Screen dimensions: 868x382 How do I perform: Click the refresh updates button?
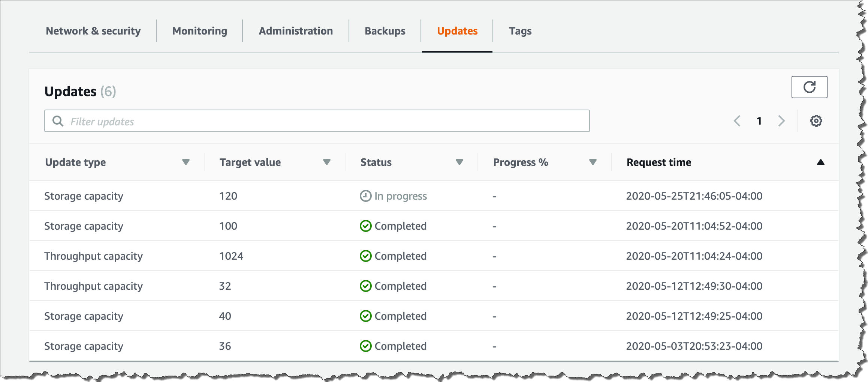(x=809, y=87)
